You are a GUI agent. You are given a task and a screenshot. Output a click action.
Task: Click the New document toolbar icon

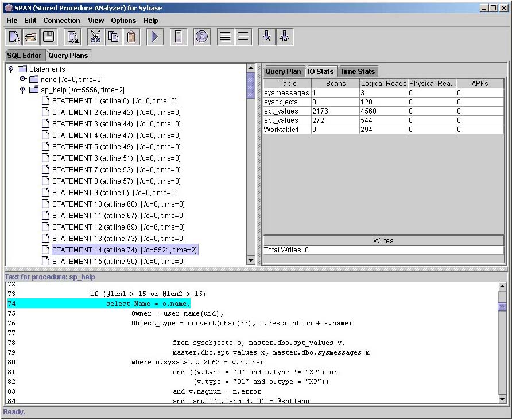tap(14, 37)
